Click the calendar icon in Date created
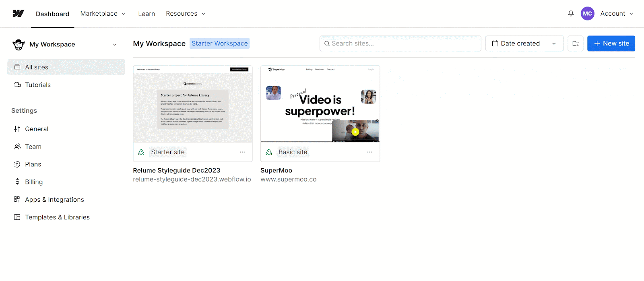Image resolution: width=644 pixels, height=281 pixels. tap(495, 43)
